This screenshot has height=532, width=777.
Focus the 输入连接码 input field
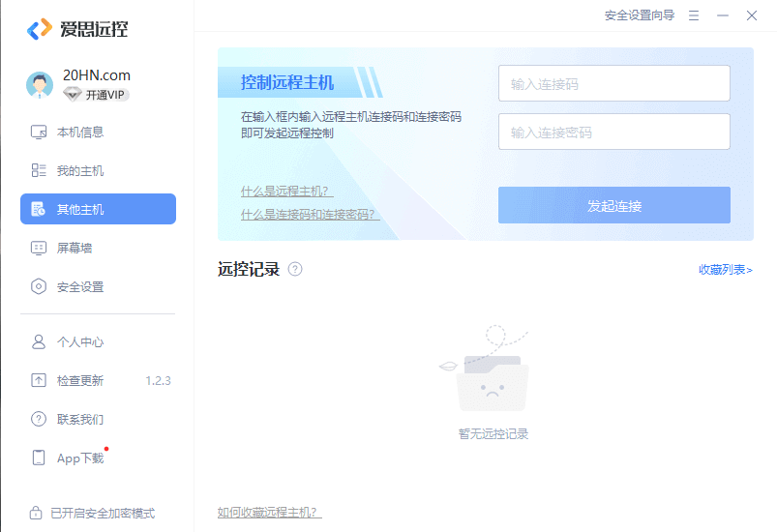(613, 83)
